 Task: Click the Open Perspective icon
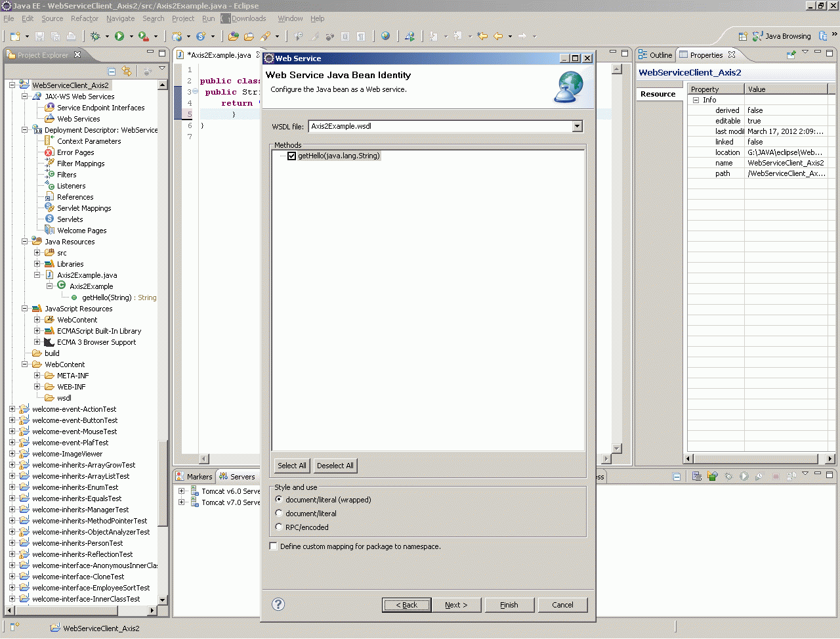(x=743, y=36)
